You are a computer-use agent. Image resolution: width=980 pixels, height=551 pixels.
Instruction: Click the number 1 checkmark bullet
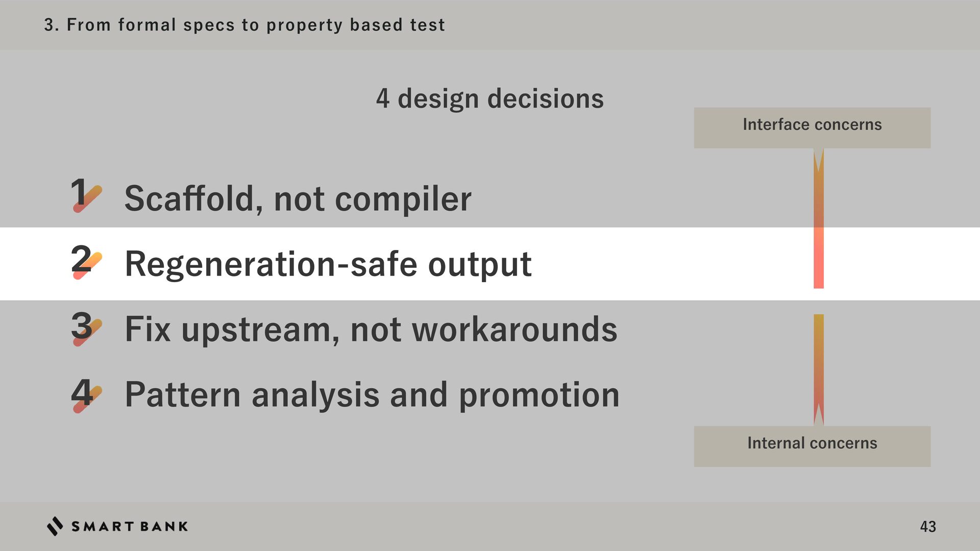pyautogui.click(x=86, y=194)
